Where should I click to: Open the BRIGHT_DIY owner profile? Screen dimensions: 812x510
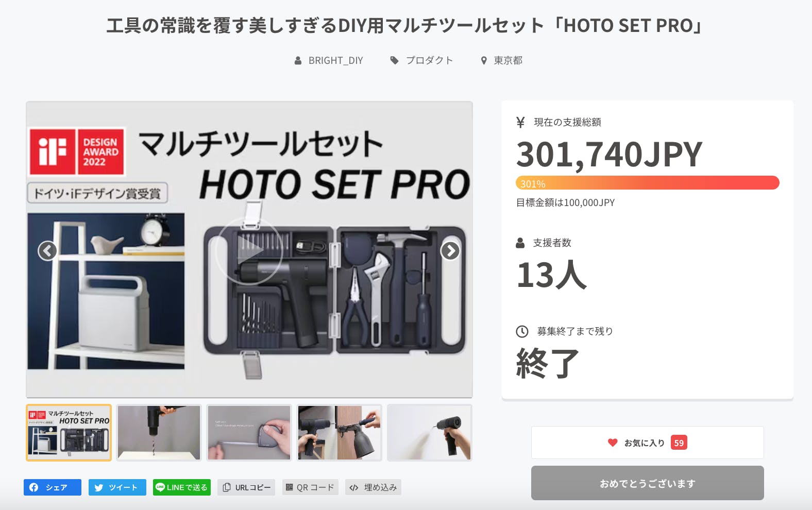pyautogui.click(x=329, y=60)
